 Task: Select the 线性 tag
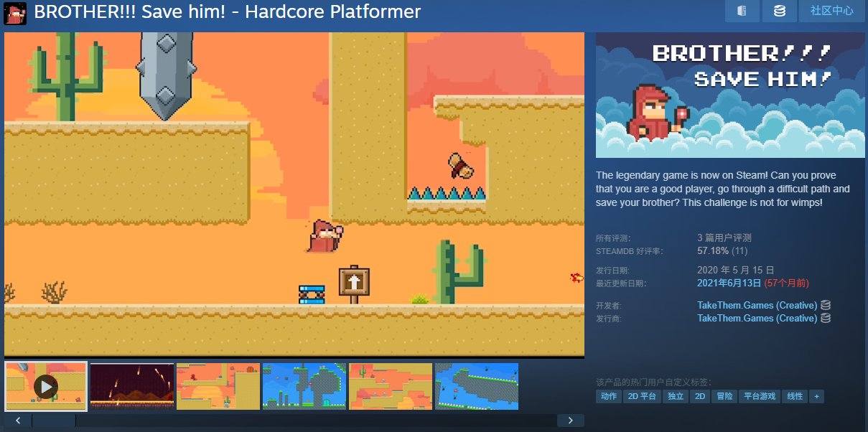coord(795,396)
